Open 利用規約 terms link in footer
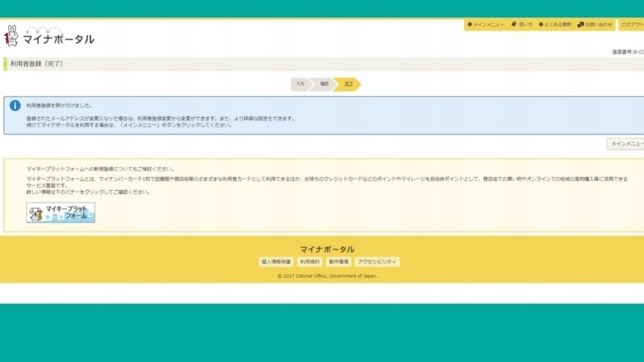 coord(309,262)
